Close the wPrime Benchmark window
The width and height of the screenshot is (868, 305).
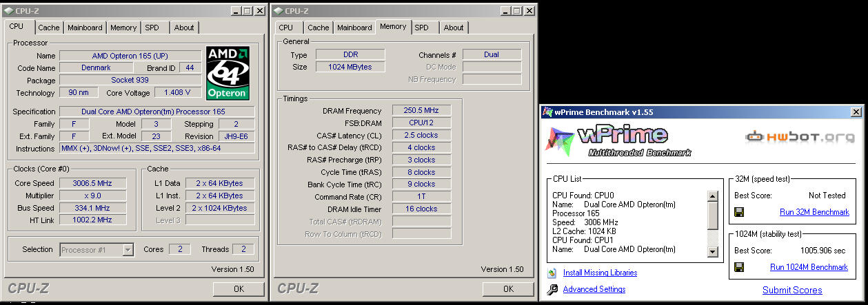[856, 112]
